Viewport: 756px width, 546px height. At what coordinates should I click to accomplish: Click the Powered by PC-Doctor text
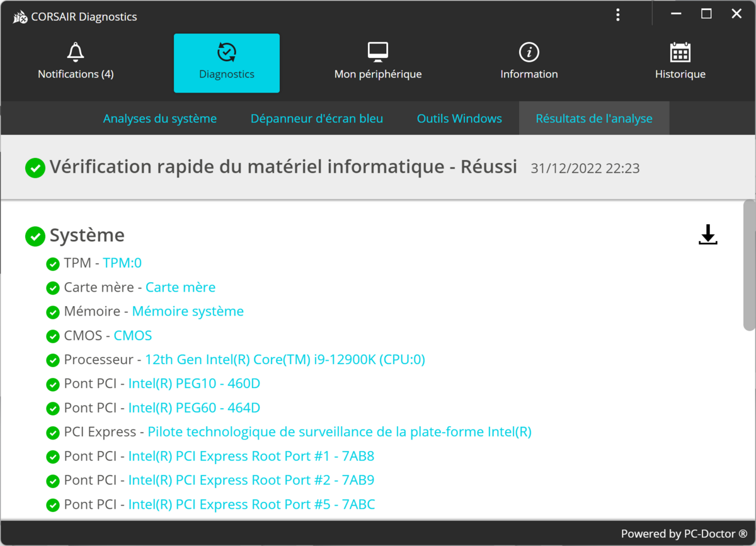coord(684,533)
